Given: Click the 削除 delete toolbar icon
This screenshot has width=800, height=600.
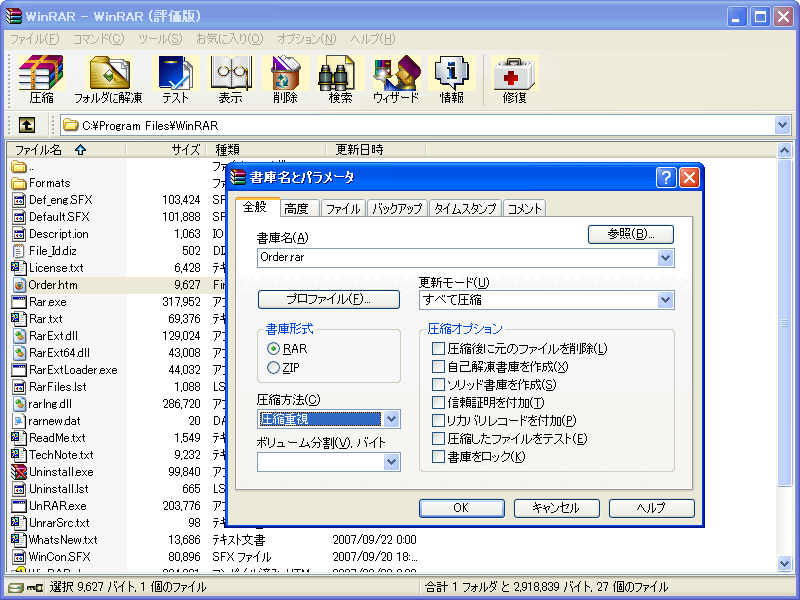Looking at the screenshot, I should [285, 80].
